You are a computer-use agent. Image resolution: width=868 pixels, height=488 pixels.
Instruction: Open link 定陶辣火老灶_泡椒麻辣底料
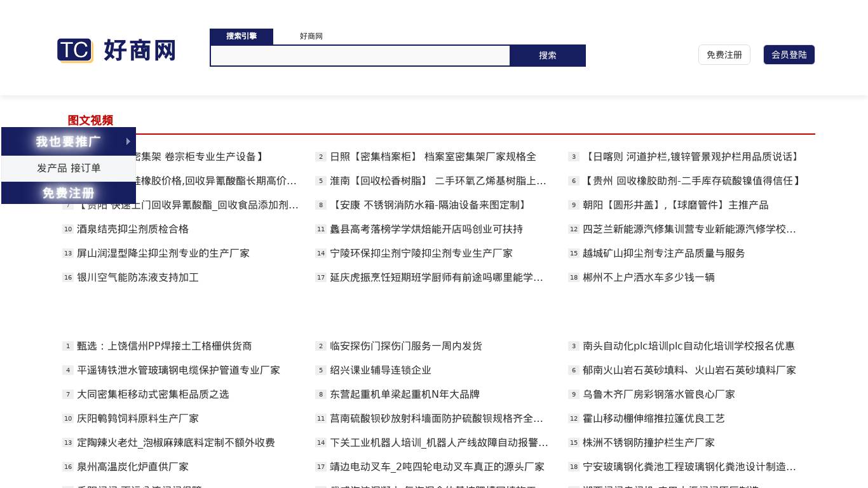click(x=176, y=443)
